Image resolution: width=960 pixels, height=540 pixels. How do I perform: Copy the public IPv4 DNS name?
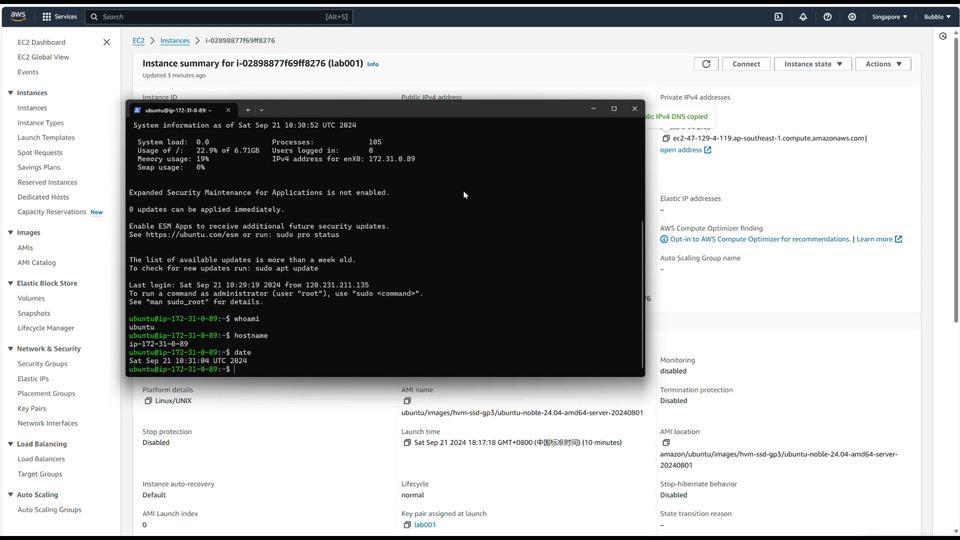tap(666, 138)
